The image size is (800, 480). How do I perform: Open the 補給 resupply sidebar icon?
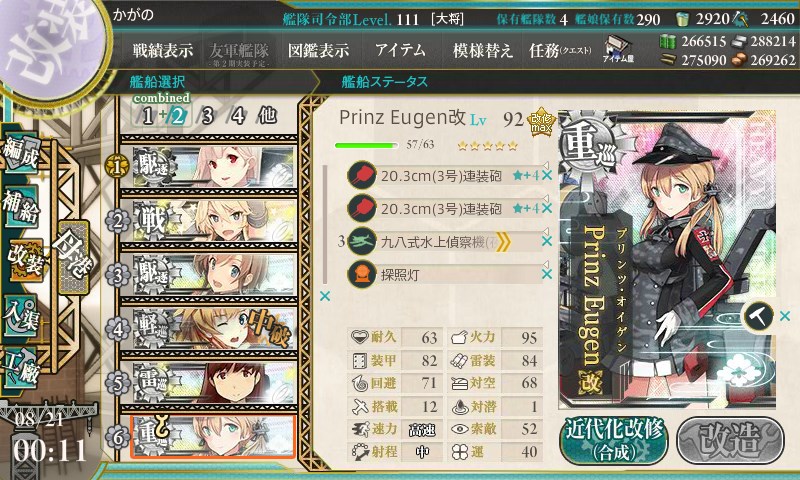click(21, 206)
